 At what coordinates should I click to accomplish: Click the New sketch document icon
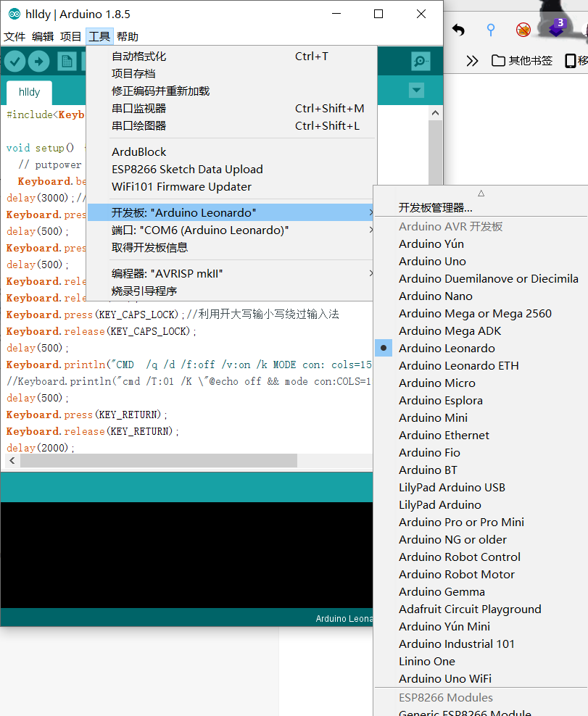[67, 61]
